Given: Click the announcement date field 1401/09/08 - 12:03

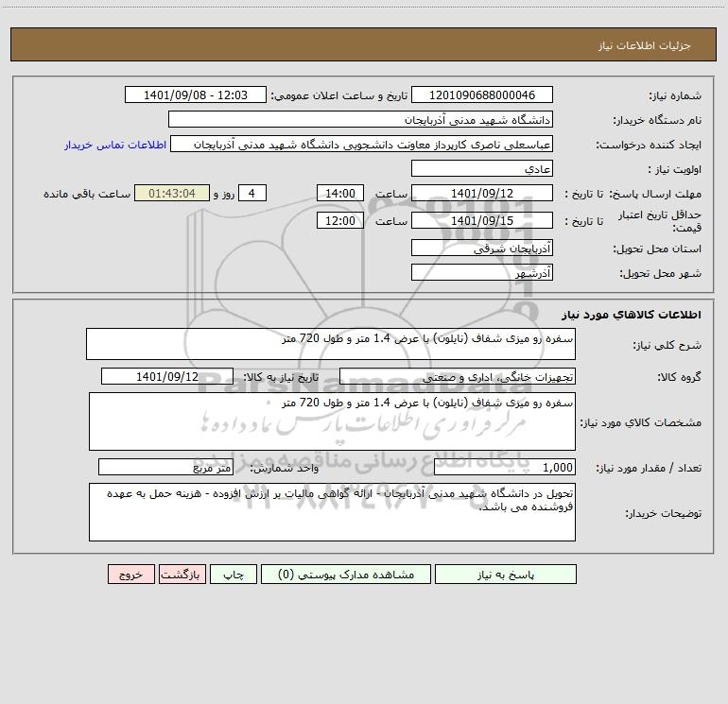Looking at the screenshot, I should (196, 94).
